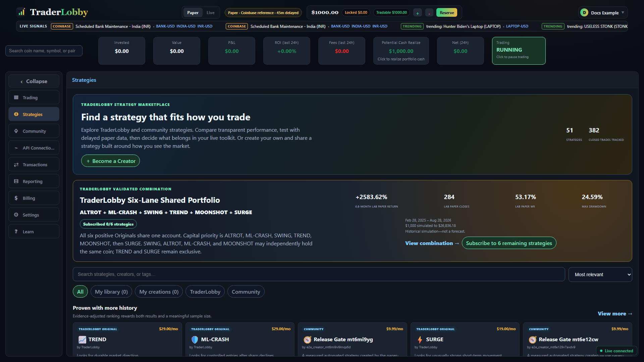Click the first INDIA-USD ticker link

[186, 26]
